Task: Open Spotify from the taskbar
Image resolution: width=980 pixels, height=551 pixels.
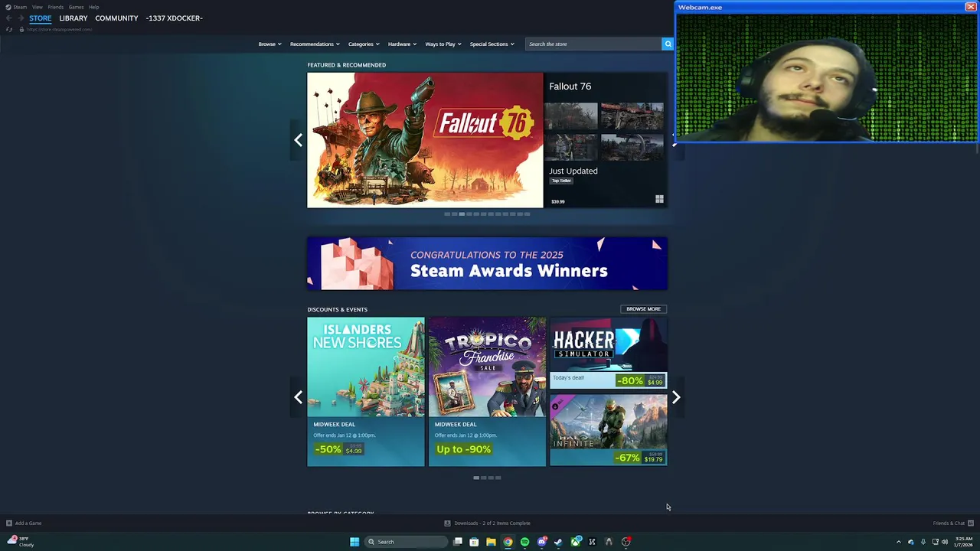Action: [x=524, y=542]
